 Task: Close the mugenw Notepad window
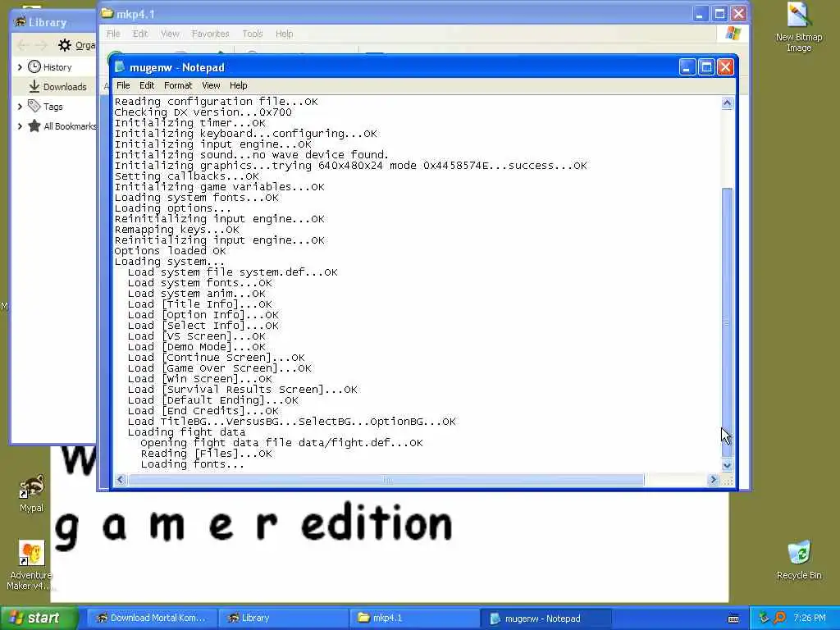point(725,67)
